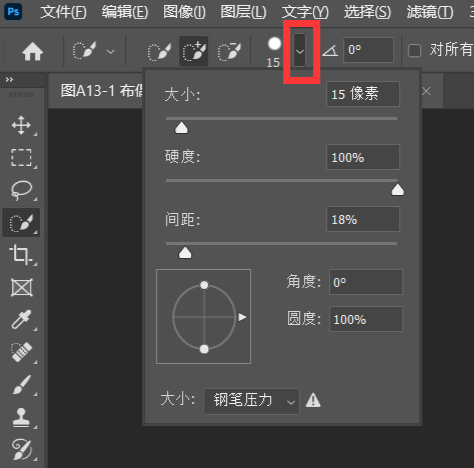Click the brush angle arrow in preview circle

[x=242, y=317]
